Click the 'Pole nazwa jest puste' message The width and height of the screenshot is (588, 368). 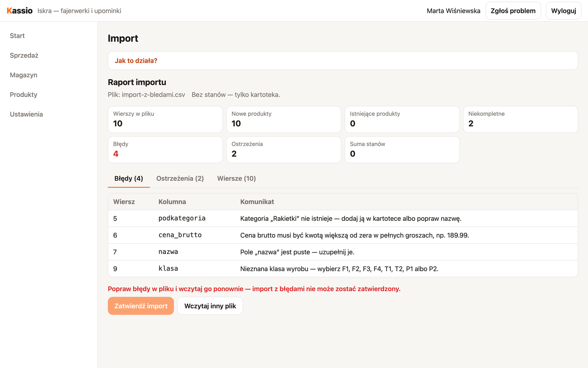pos(297,252)
